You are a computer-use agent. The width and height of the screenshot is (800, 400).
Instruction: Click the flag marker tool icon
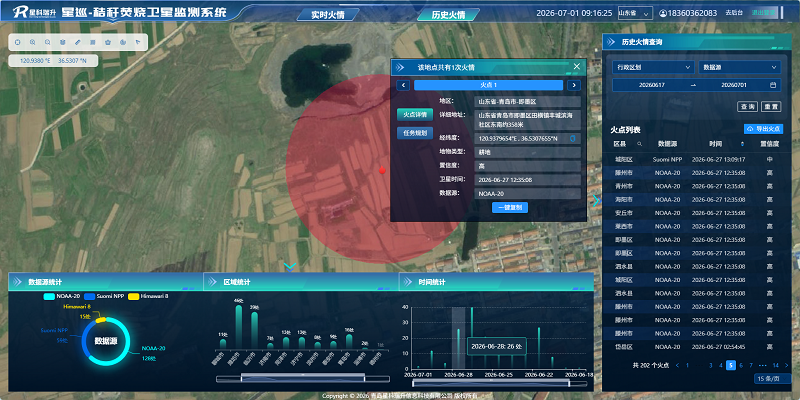(x=138, y=42)
